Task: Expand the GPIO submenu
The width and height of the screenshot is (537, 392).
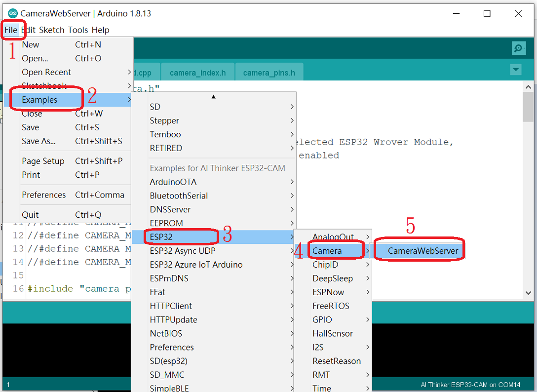Action: point(333,319)
